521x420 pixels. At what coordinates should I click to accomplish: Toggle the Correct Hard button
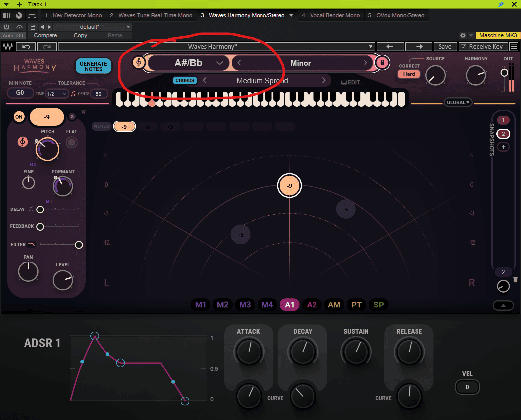(409, 74)
